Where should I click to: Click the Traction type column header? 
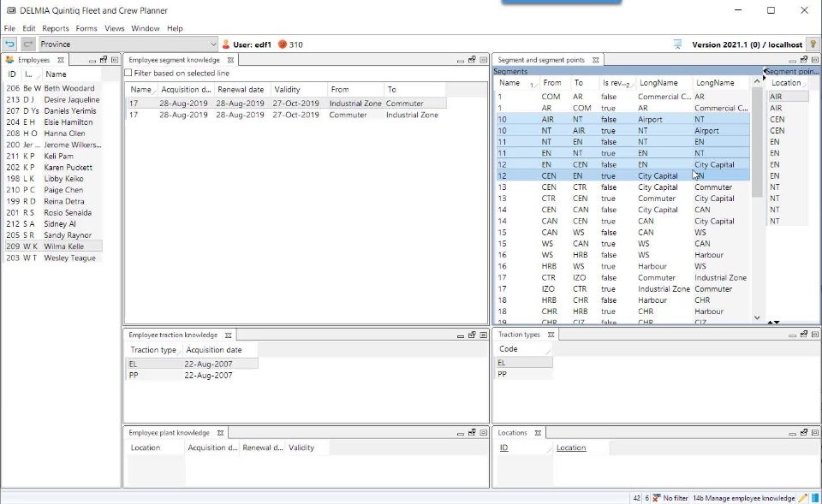click(153, 350)
